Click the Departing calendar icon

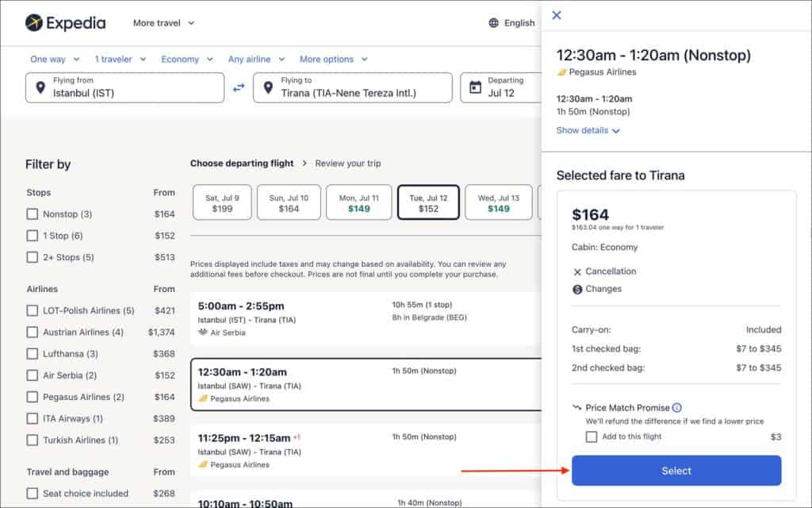pos(476,87)
